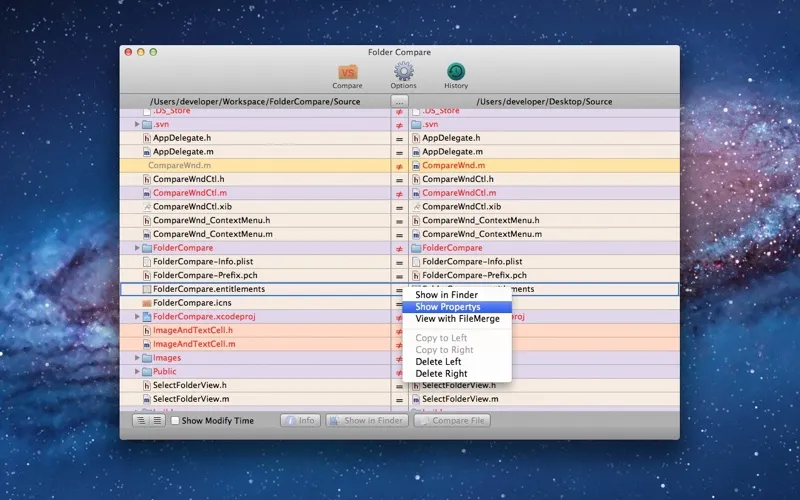Click the right CompareWnd.m file icon
This screenshot has width=800, height=500.
(x=416, y=165)
